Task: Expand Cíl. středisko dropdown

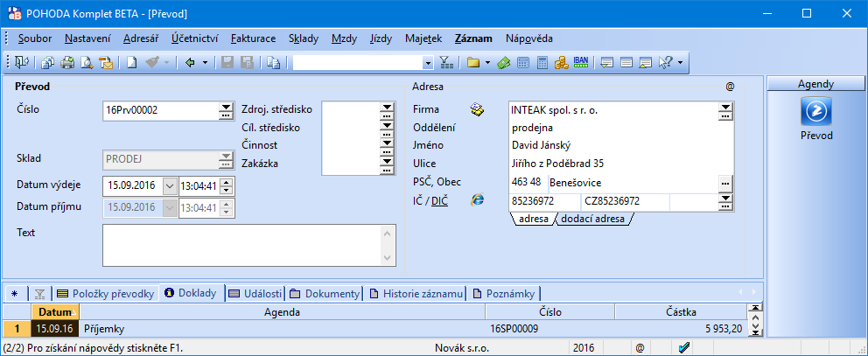Action: (387, 128)
